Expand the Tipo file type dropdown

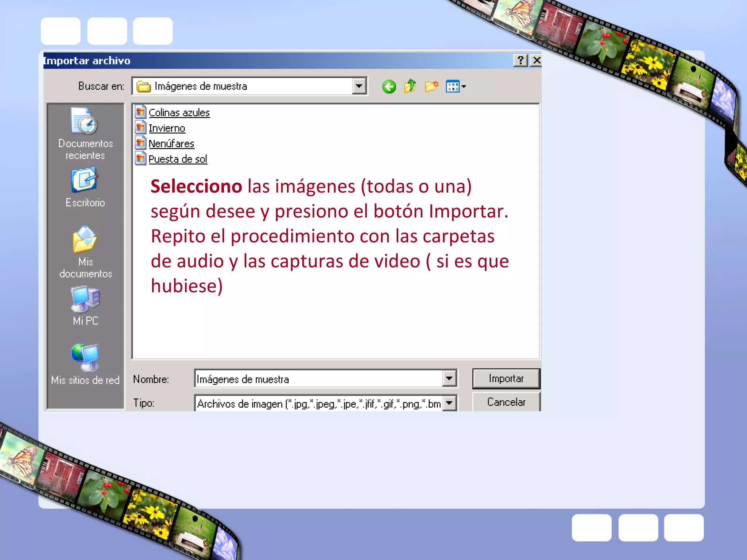tap(449, 403)
